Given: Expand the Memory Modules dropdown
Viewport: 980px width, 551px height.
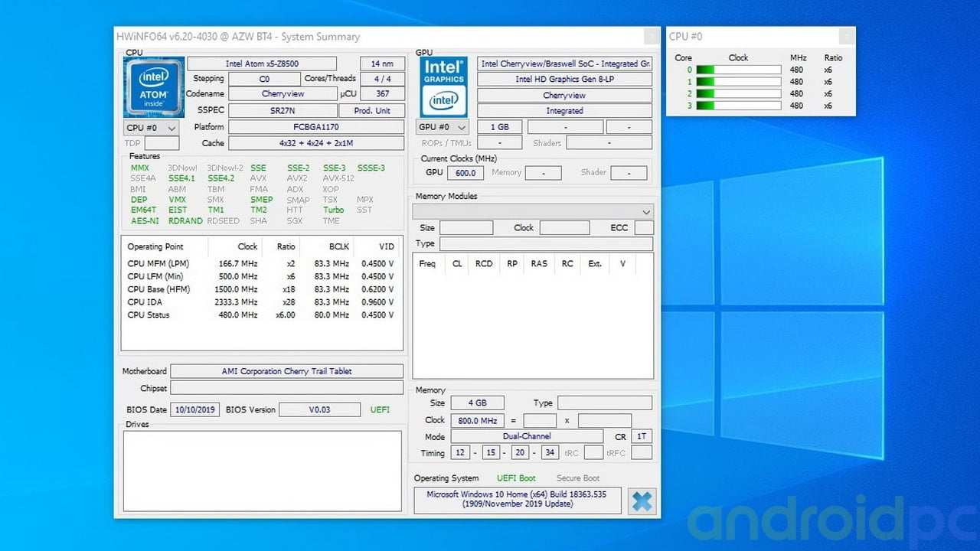Looking at the screenshot, I should coord(533,211).
